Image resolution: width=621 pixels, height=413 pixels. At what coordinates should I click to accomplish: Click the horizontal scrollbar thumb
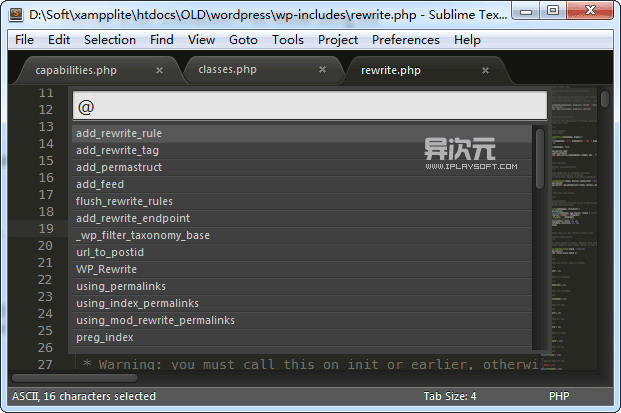[x=75, y=378]
